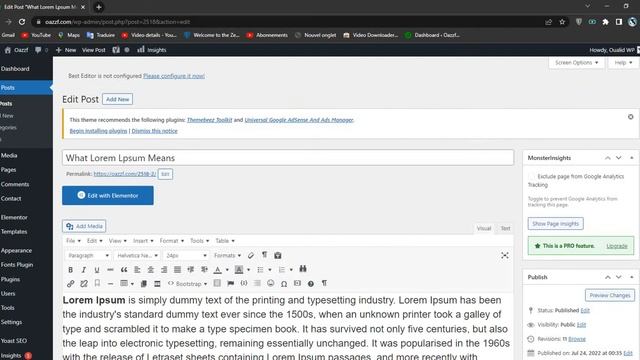Click Begin installing plugins link
The width and height of the screenshot is (640, 360).
[98, 131]
